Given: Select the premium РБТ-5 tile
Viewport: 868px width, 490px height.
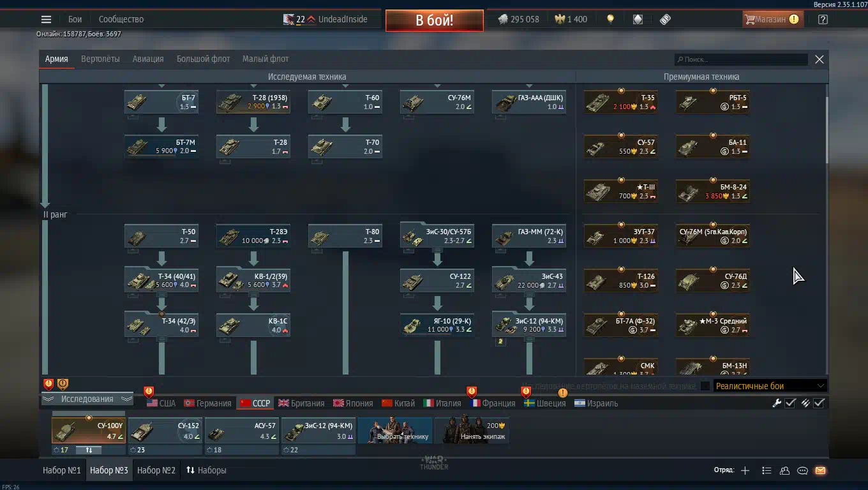Looking at the screenshot, I should [713, 102].
